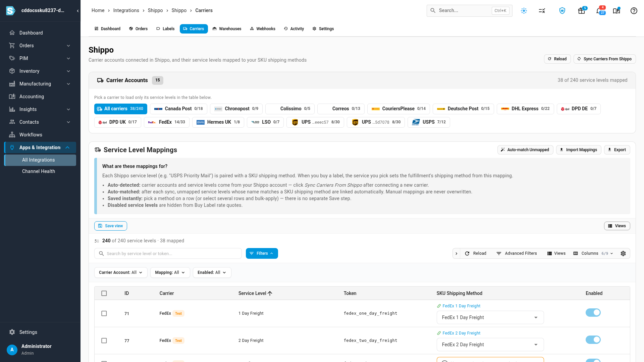Check the row 77 checkbox
Screen dimensions: 644x362
point(104,341)
